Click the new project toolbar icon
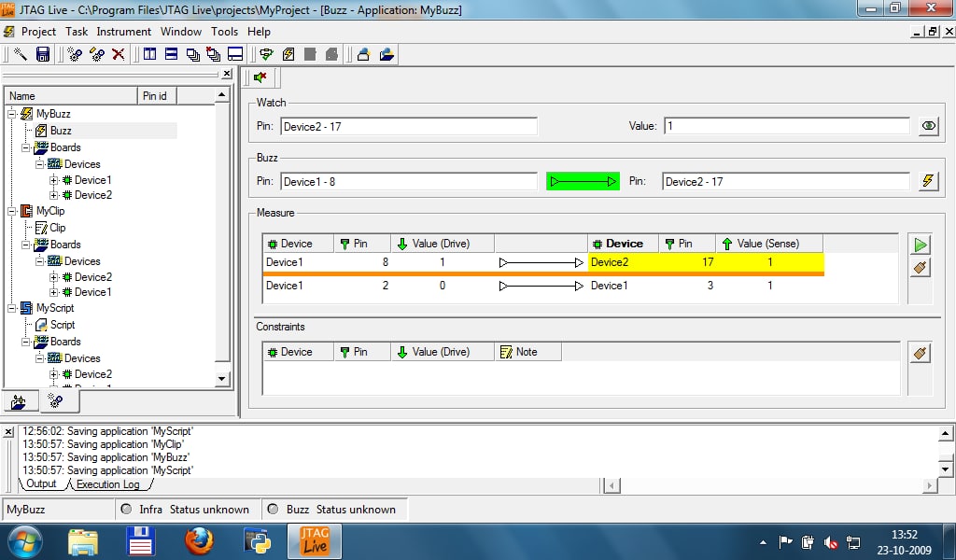This screenshot has height=560, width=956. point(363,54)
